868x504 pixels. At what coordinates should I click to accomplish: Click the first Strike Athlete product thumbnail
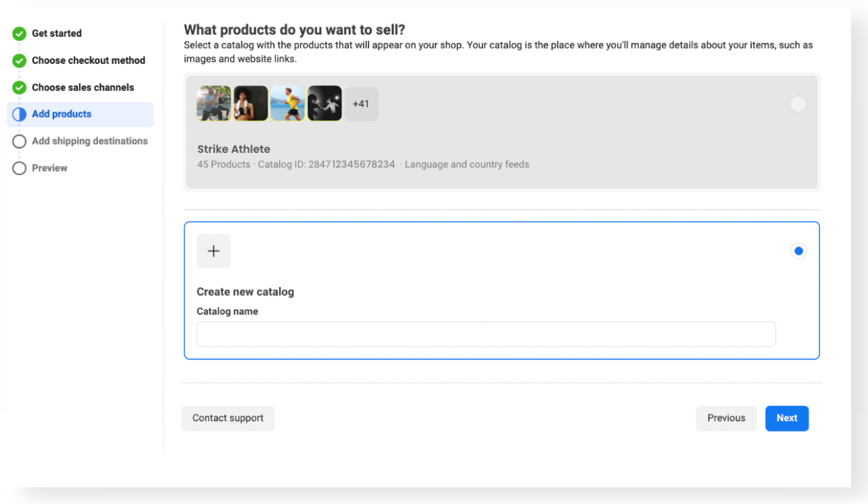click(x=214, y=104)
